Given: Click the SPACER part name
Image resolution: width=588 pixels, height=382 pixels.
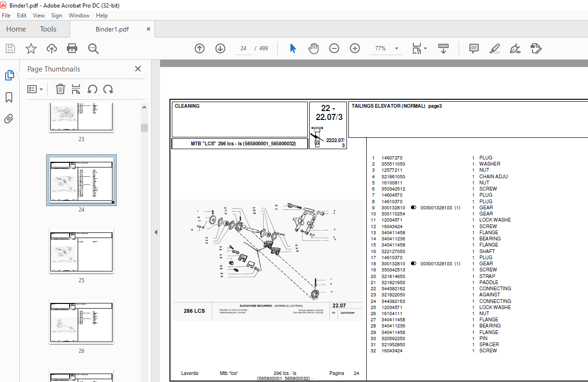Looking at the screenshot, I should 489,344.
